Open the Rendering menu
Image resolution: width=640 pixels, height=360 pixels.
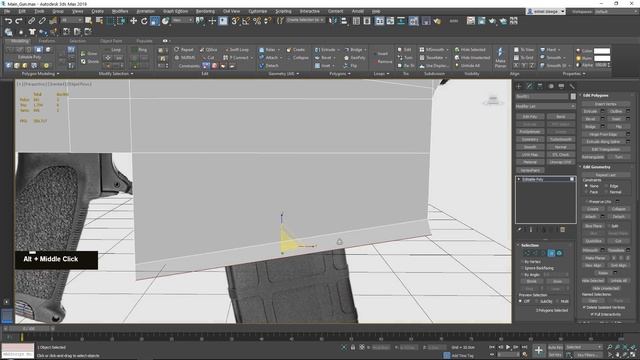click(205, 11)
